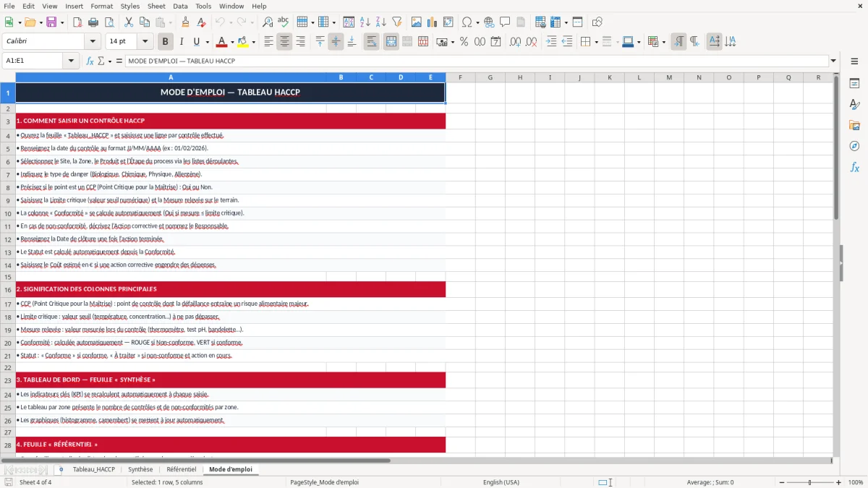Viewport: 868px width, 488px height.
Task: Open the Format menu
Action: tap(101, 6)
